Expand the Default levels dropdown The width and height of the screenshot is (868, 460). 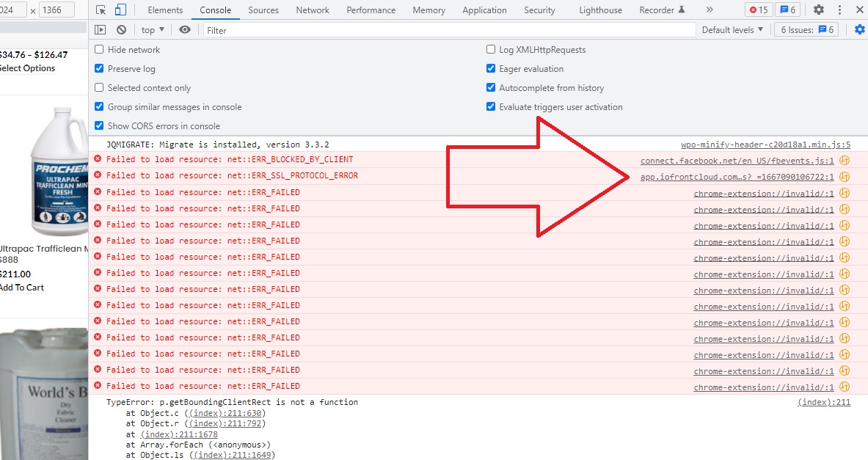(x=732, y=30)
